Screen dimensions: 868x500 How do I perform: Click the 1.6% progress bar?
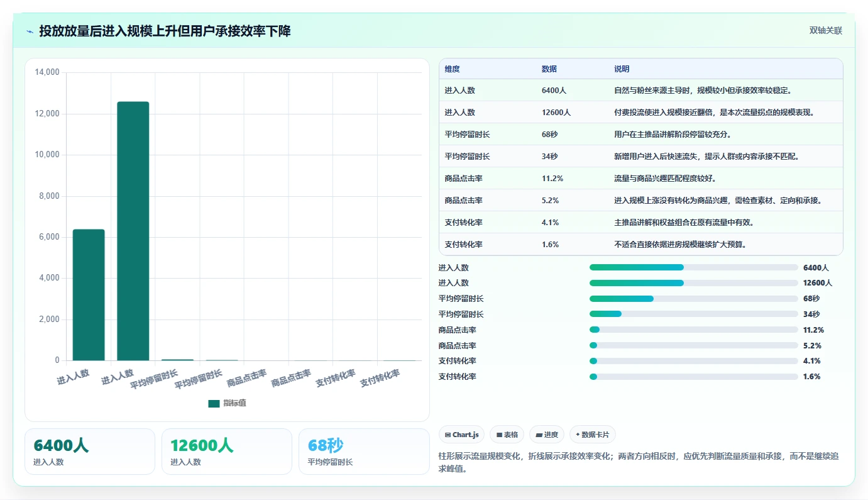pos(694,377)
